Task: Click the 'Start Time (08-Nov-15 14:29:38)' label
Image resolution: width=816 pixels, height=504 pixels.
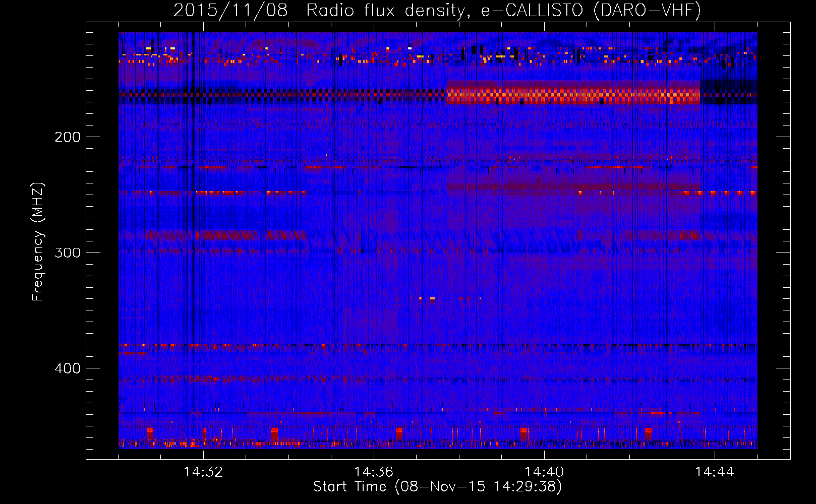Action: point(437,487)
